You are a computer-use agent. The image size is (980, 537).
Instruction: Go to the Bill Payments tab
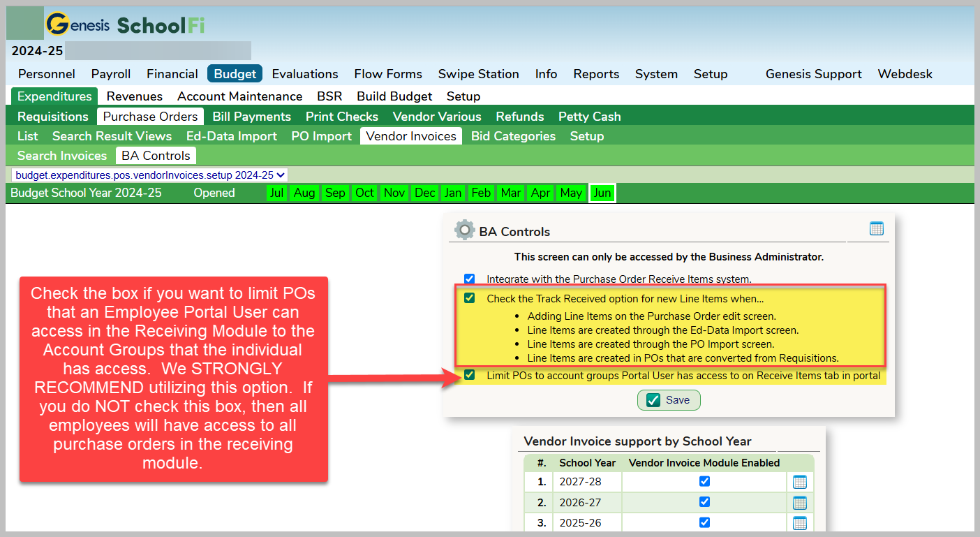(x=252, y=117)
